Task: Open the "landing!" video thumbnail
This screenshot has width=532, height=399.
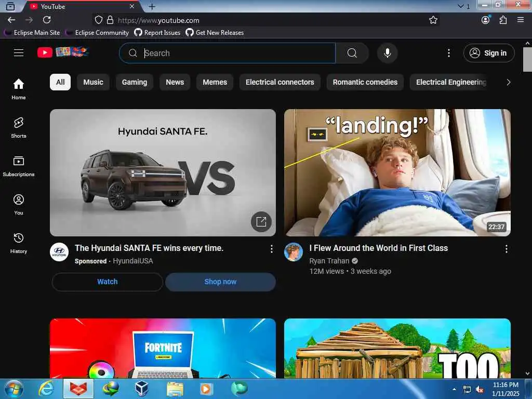Action: pyautogui.click(x=397, y=172)
